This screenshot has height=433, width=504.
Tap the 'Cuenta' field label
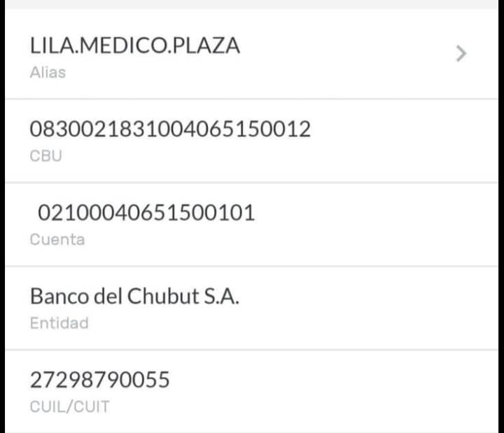pyautogui.click(x=57, y=239)
